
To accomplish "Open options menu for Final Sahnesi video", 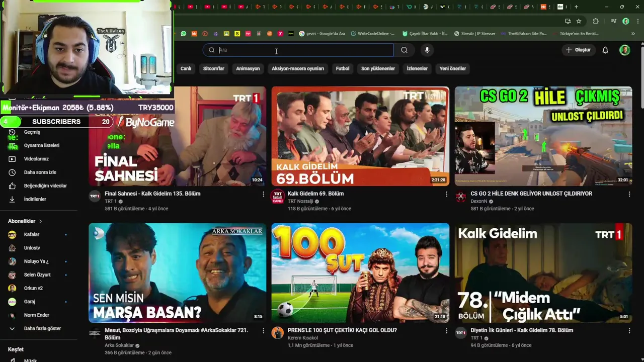I will point(263,194).
